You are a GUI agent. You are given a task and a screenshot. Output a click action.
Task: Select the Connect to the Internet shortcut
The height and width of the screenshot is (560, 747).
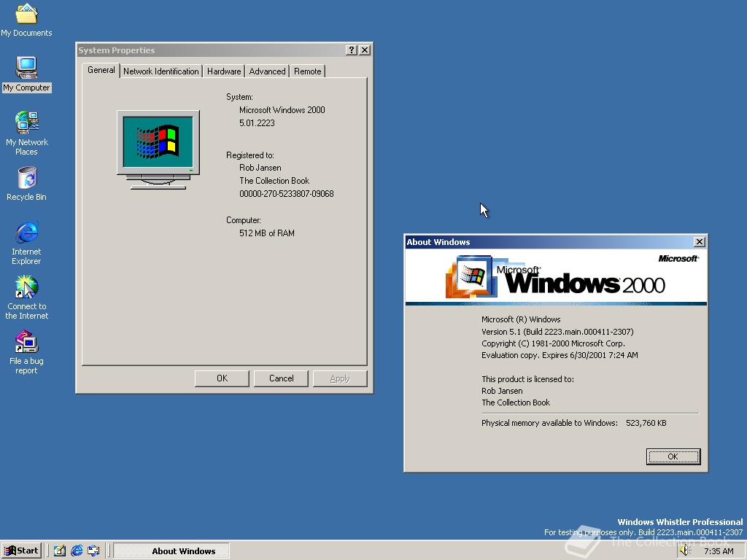click(x=27, y=297)
